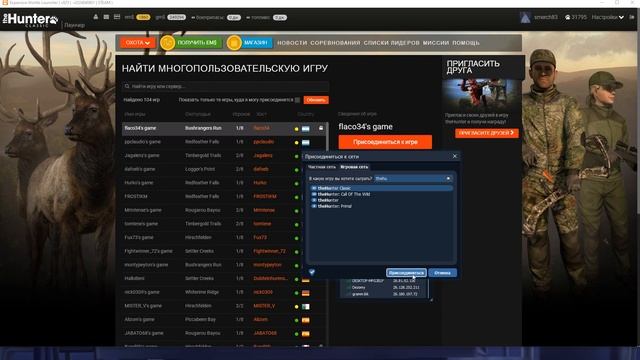Click search magnifier icon in game search field
This screenshot has width=640, height=360.
pos(127,86)
